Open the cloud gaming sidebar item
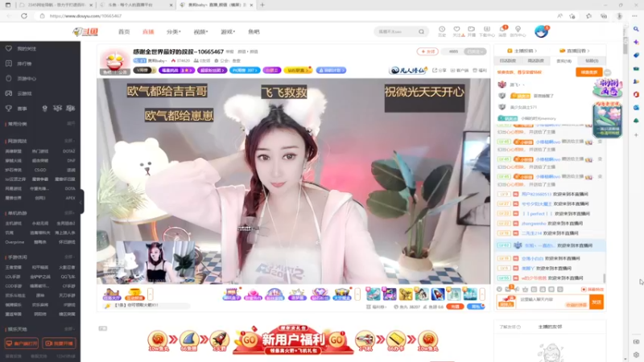644x362 pixels. 24,93
